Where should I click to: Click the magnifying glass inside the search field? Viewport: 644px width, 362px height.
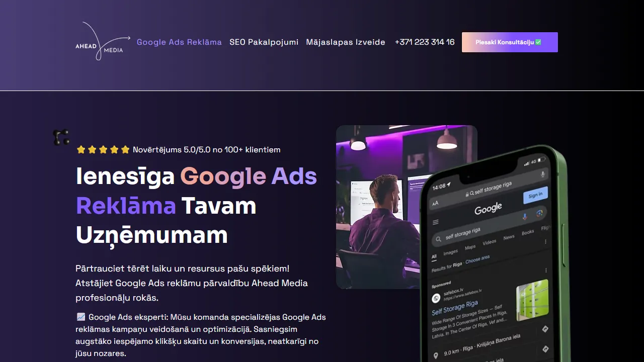click(439, 238)
